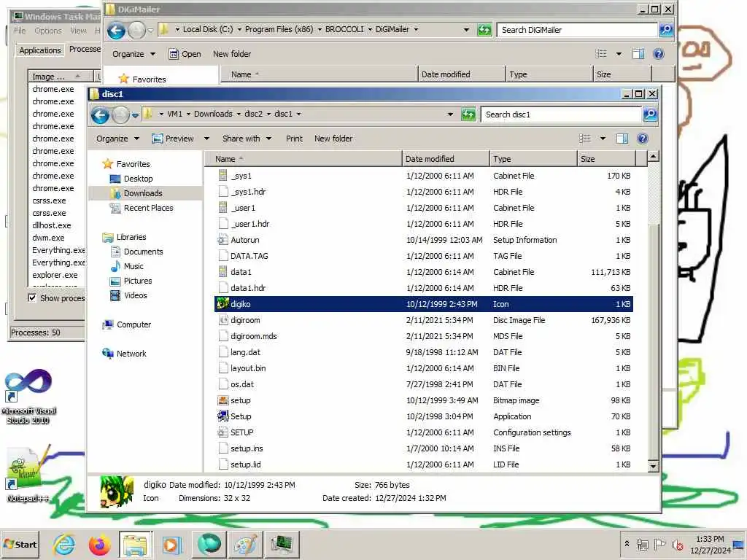The width and height of the screenshot is (747, 560).
Task: Click the Start button
Action: tap(20, 544)
